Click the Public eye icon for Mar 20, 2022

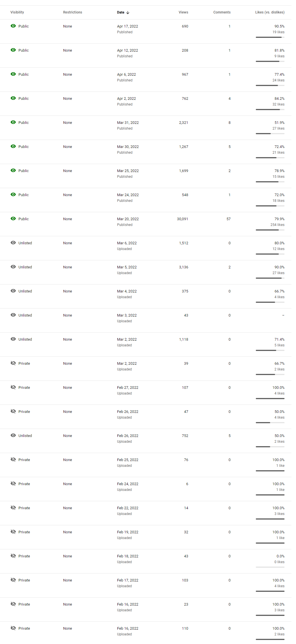(13, 218)
